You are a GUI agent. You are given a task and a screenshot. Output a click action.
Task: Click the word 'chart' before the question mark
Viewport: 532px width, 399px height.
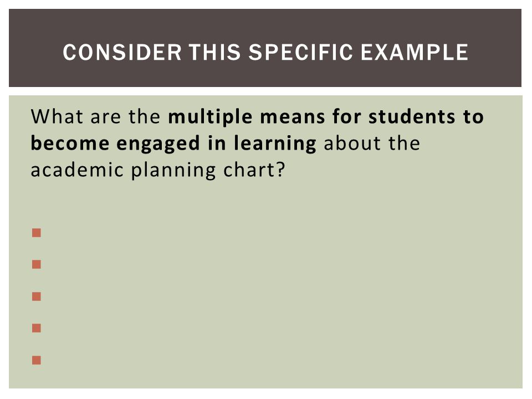[x=250, y=170]
